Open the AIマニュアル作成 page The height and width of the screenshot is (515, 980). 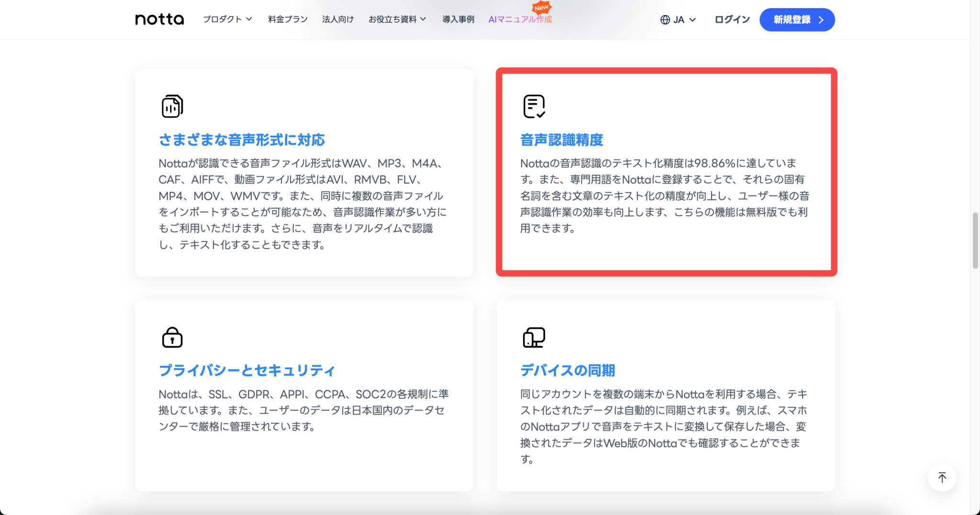[520, 20]
